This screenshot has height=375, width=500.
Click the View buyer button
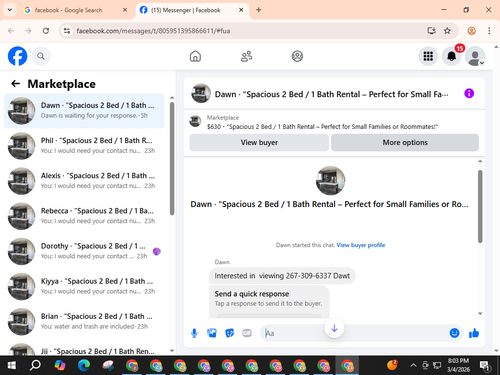259,142
